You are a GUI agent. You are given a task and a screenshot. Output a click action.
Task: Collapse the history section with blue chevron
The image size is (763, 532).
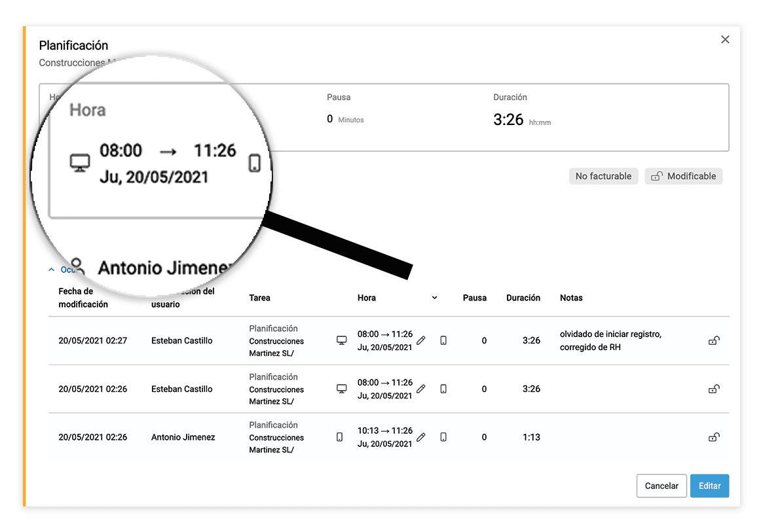[51, 269]
